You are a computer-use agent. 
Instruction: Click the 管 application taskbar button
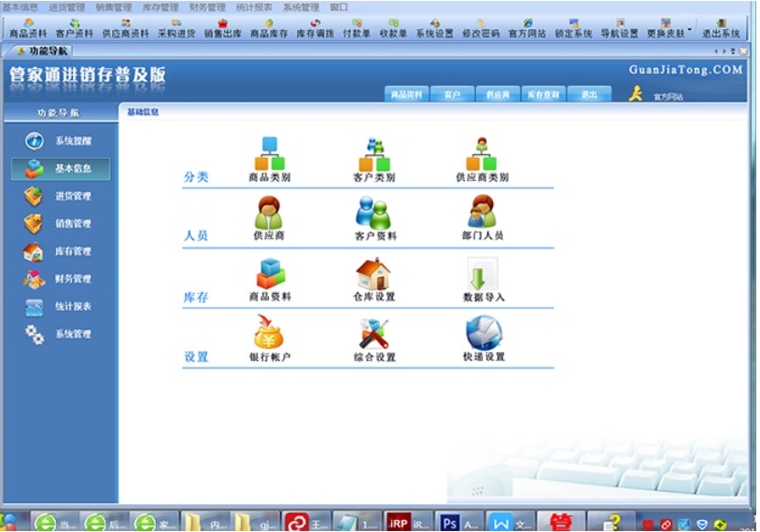pos(560,523)
